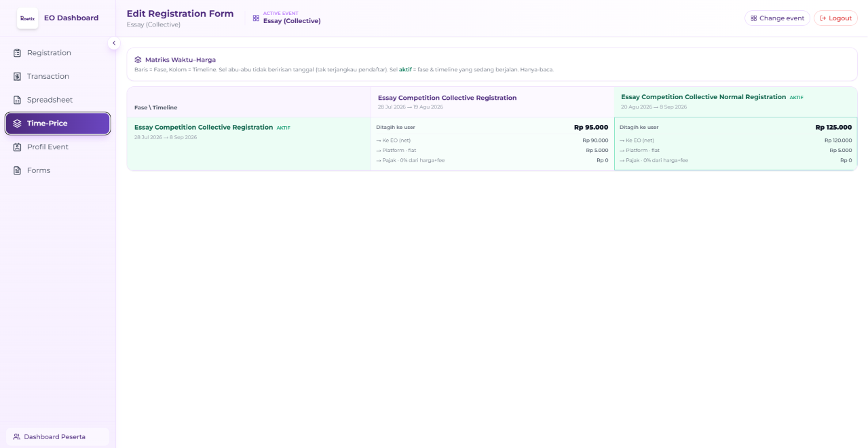
Task: Click the EO Dashboard title
Action: (x=71, y=18)
